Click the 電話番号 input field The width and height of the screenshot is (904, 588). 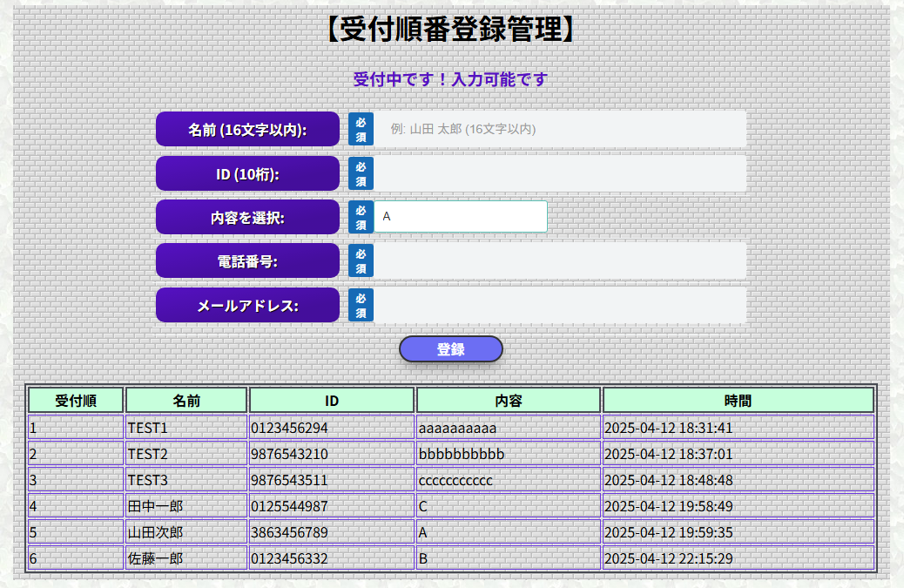[560, 260]
